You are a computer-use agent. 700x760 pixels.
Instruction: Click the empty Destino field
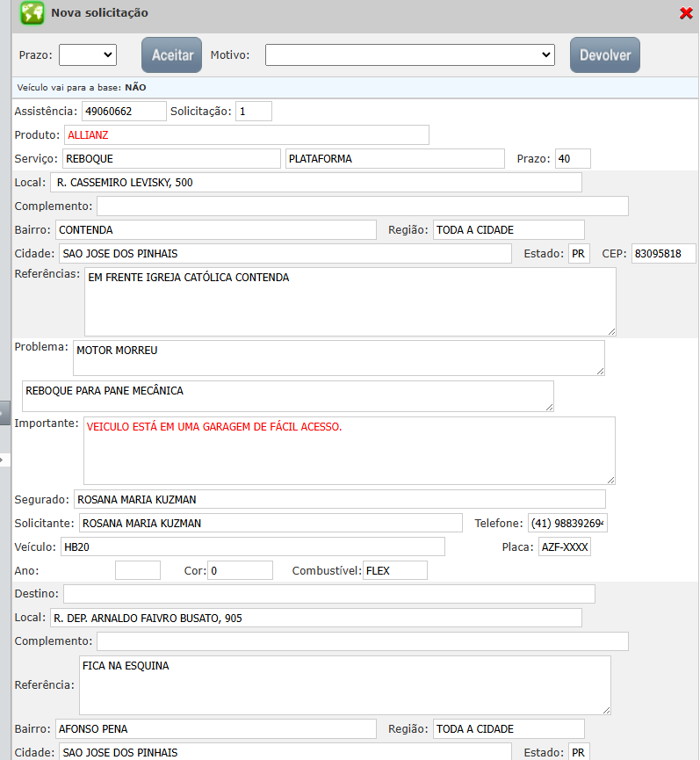pyautogui.click(x=328, y=594)
